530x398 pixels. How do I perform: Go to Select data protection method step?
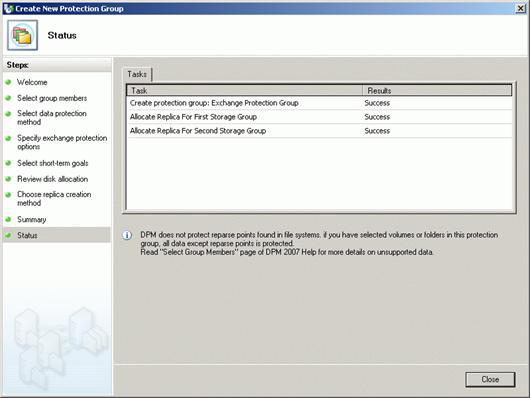(52, 118)
